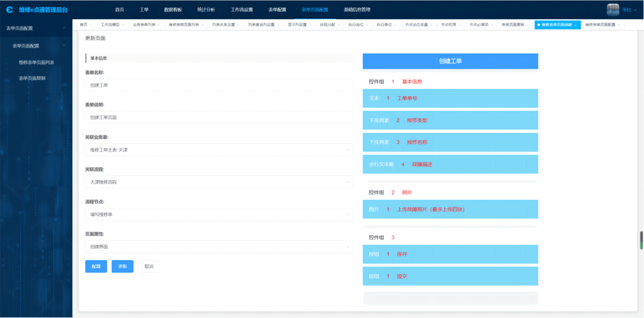Open the 流程节点 dropdown

pyautogui.click(x=219, y=215)
